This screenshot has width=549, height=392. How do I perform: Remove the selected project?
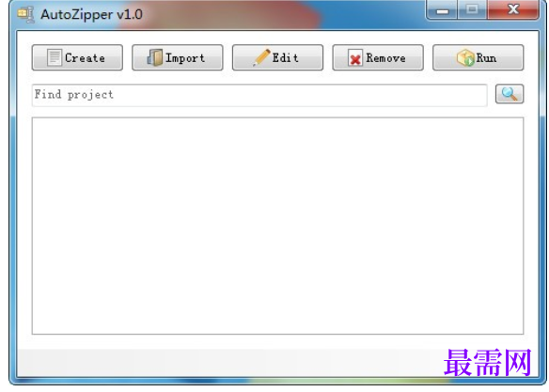click(x=378, y=57)
